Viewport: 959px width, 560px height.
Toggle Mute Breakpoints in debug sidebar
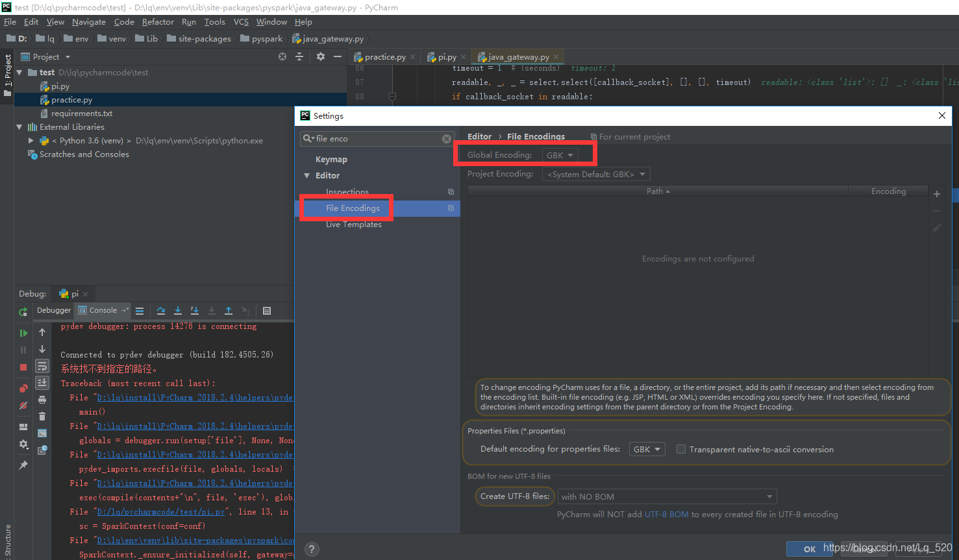[x=23, y=406]
